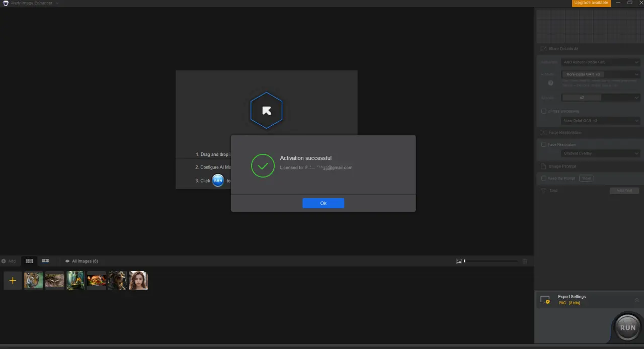
Task: Click the licensed email address text
Action: coord(329,167)
